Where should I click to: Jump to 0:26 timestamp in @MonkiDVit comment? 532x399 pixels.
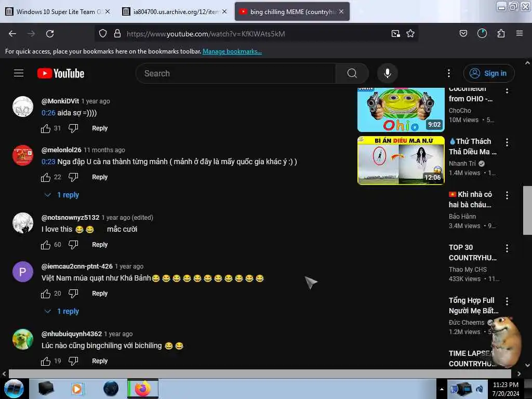[x=48, y=113]
